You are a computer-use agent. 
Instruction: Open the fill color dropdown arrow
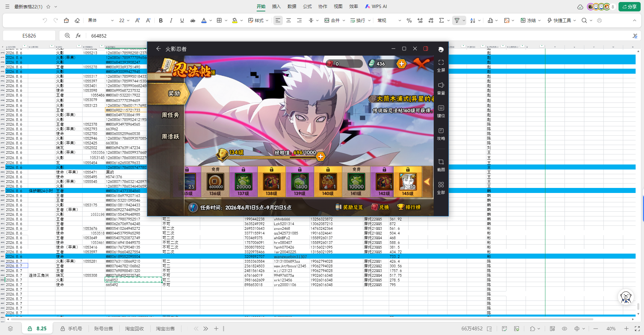241,20
